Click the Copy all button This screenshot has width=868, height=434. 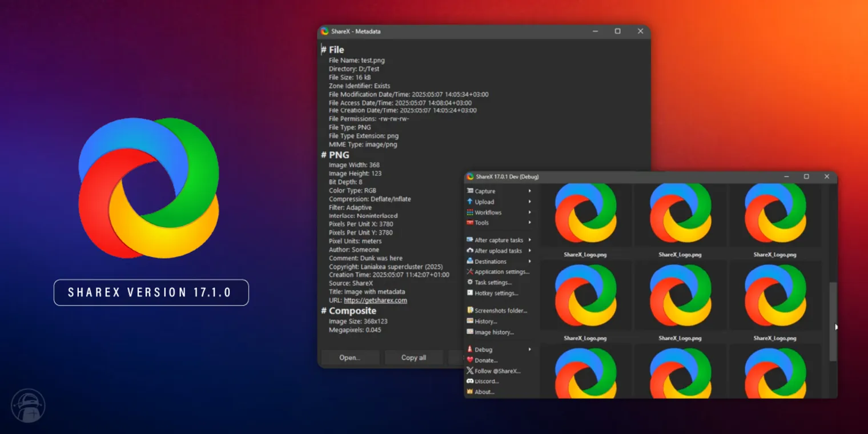(x=413, y=357)
